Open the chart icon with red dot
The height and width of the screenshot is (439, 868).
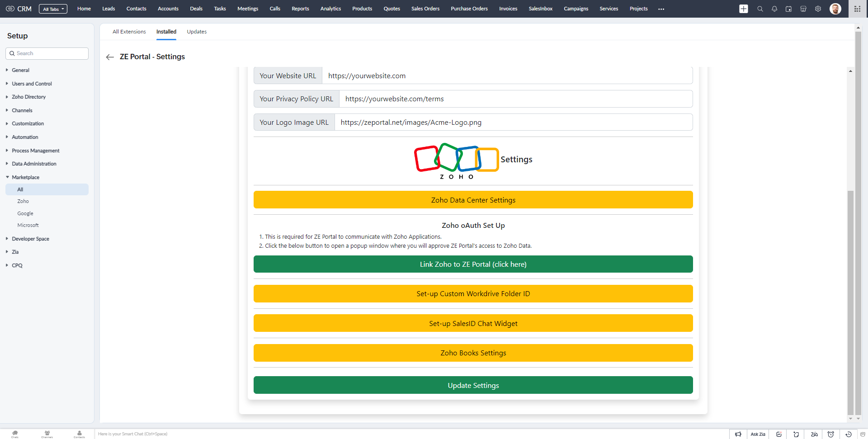click(x=779, y=434)
